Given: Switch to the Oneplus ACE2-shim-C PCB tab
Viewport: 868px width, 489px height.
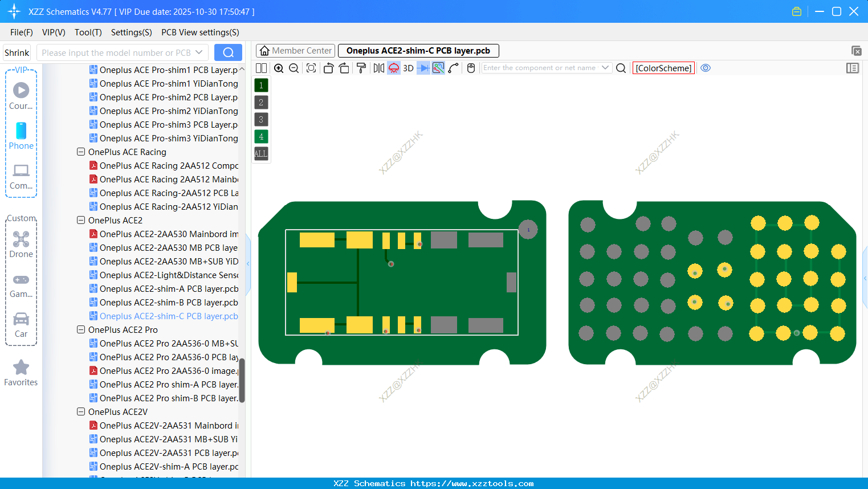Looking at the screenshot, I should click(419, 50).
